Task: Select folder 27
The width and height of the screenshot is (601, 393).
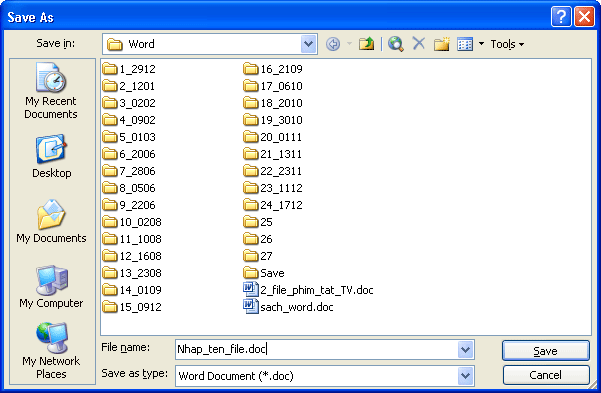Action: click(x=258, y=256)
